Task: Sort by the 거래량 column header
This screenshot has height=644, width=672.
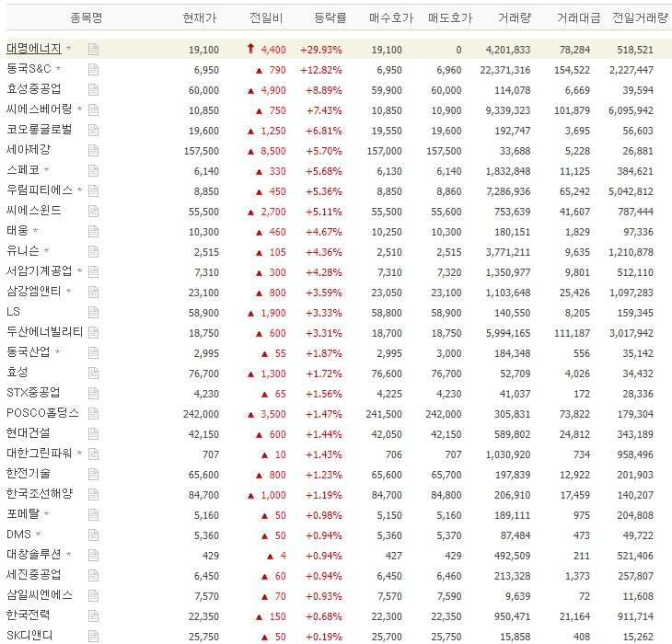Action: 515,17
